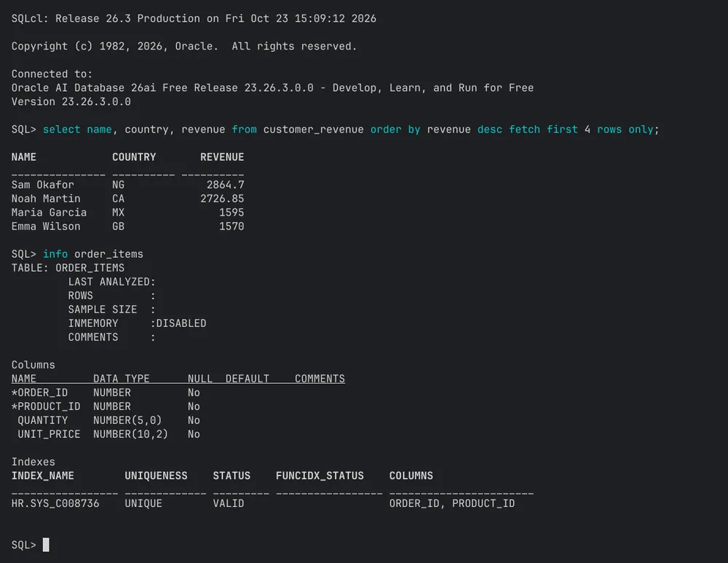This screenshot has width=728, height=563.
Task: Click the 'Emma Wilson' name cell
Action: [x=46, y=227]
